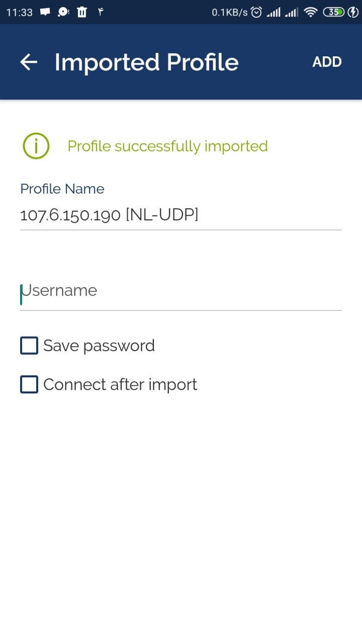
Task: Tap the green info circle icon
Action: point(36,146)
